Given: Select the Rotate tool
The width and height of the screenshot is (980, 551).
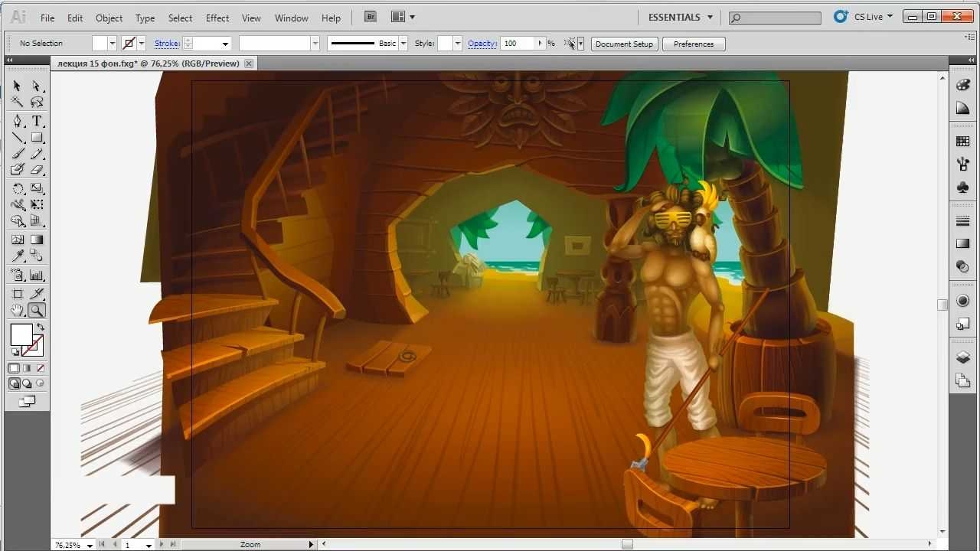Looking at the screenshot, I should 18,188.
